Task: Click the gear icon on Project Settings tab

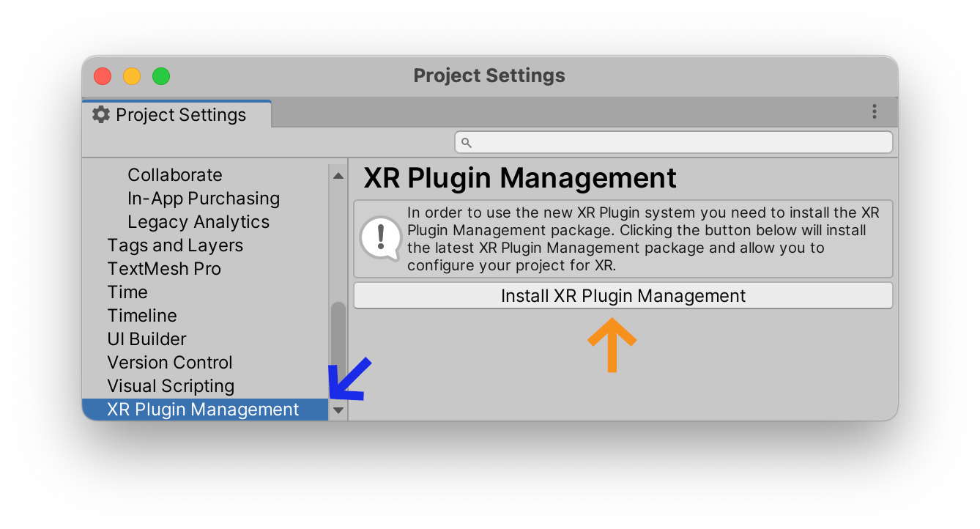Action: pos(101,114)
